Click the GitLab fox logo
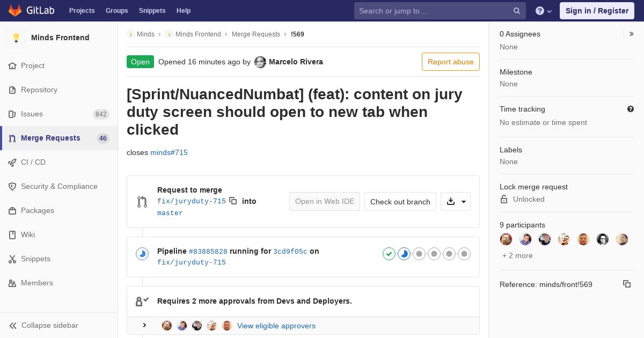 tap(15, 11)
